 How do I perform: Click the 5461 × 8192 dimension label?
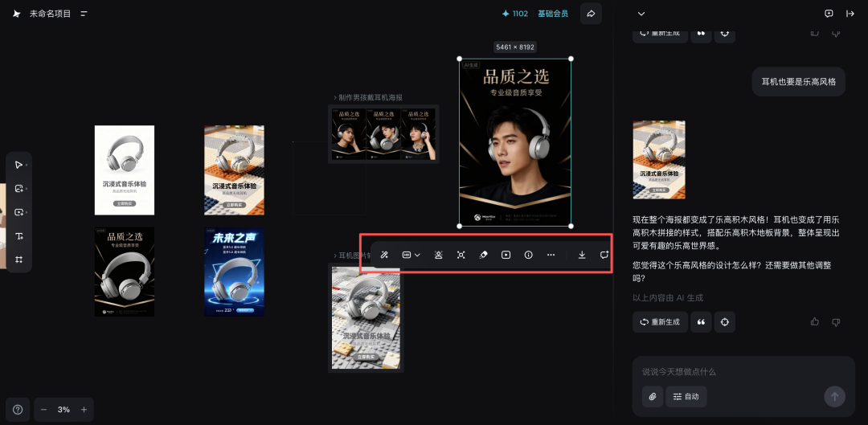515,47
